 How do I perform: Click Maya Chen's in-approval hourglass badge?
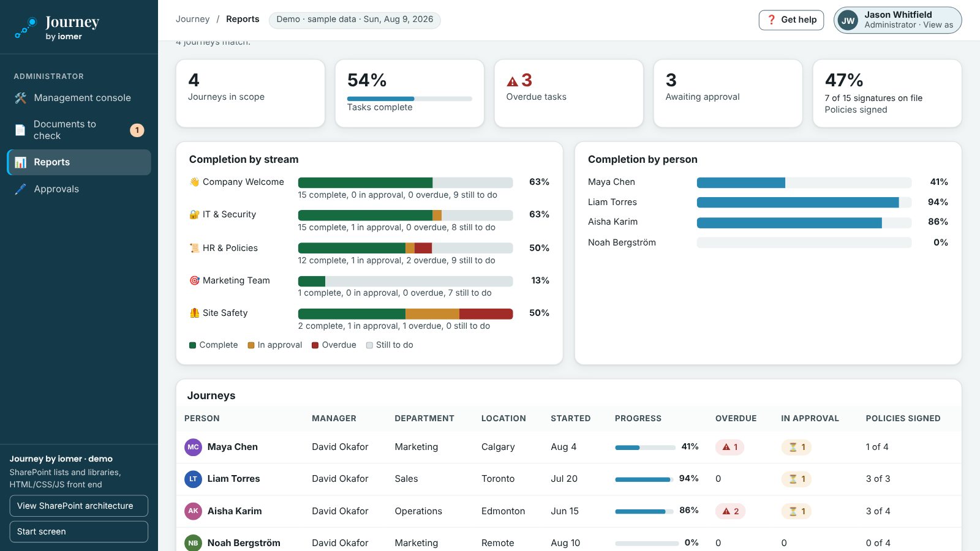point(796,447)
